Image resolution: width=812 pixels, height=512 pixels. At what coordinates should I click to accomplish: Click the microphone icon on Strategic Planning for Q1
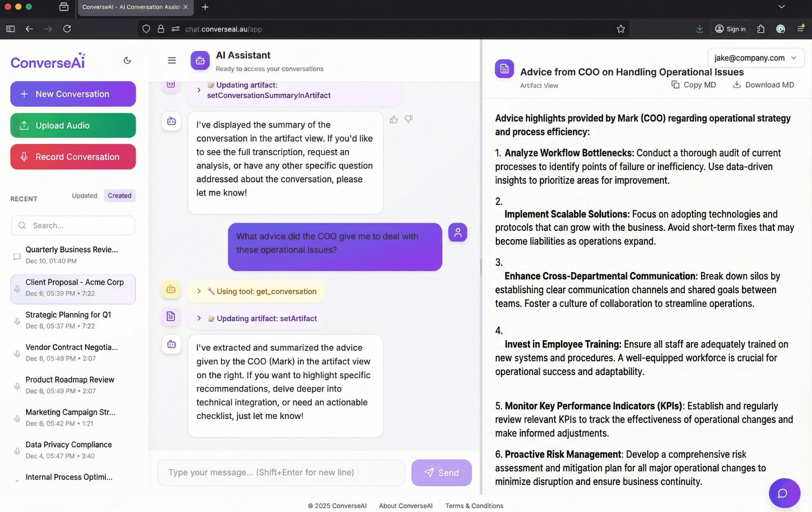[x=17, y=322]
